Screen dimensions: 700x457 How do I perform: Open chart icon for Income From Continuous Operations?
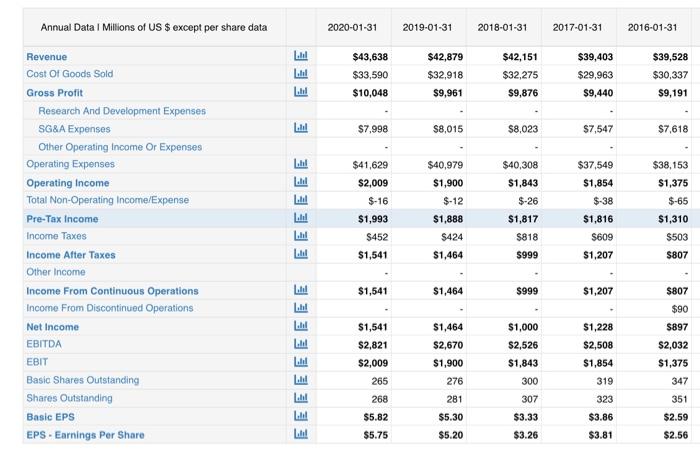pyautogui.click(x=301, y=290)
